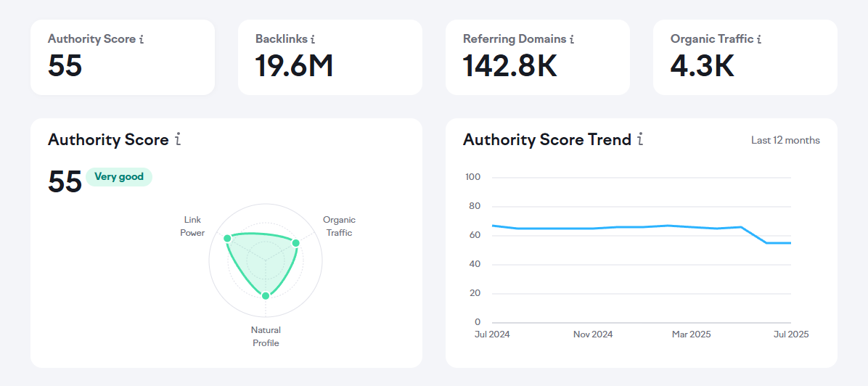Click the 40 y-axis label
The image size is (868, 386).
[475, 265]
